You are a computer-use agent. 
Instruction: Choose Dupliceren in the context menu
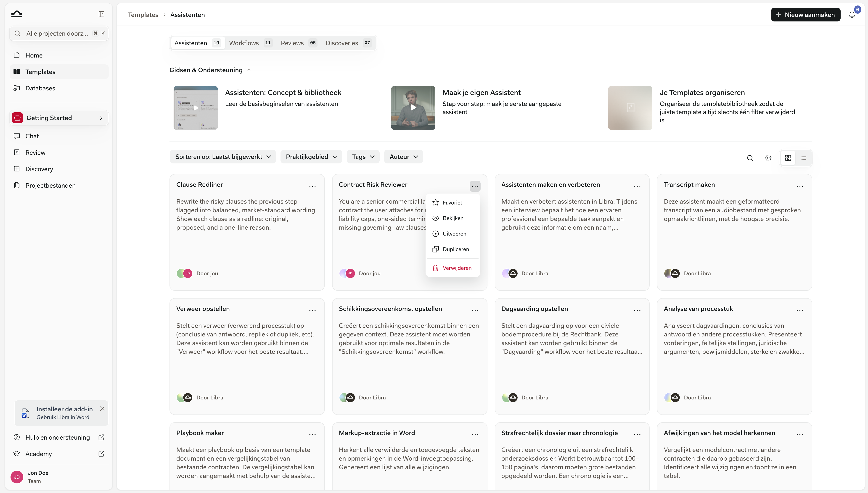(453, 249)
